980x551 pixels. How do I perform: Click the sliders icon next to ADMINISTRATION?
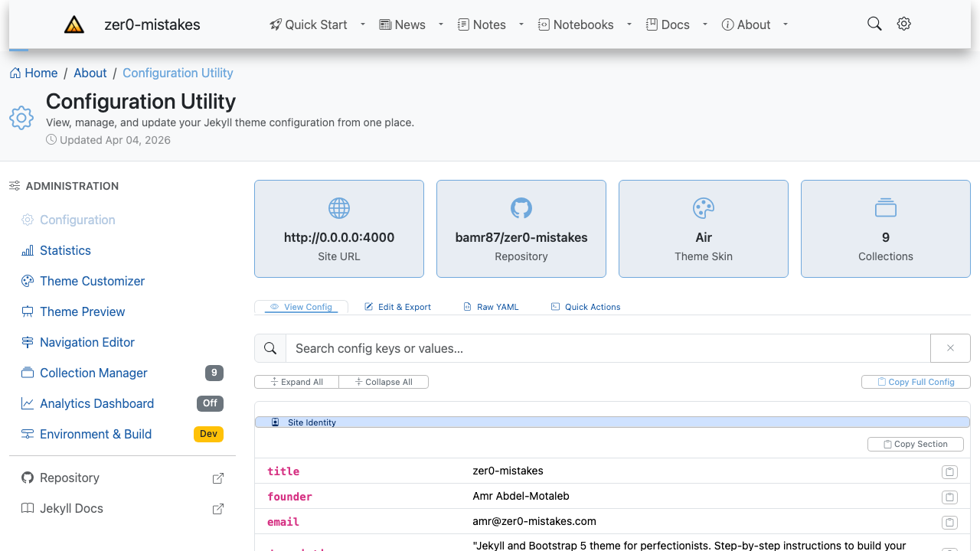pos(15,186)
